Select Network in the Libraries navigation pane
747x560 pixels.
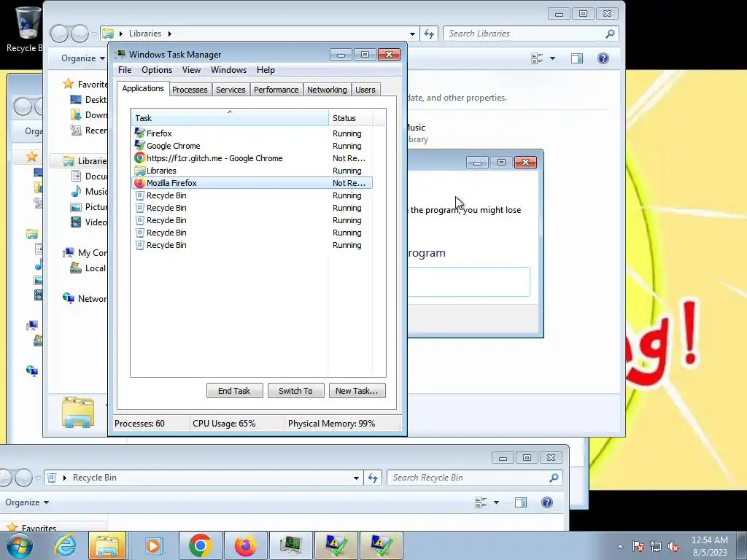86,298
